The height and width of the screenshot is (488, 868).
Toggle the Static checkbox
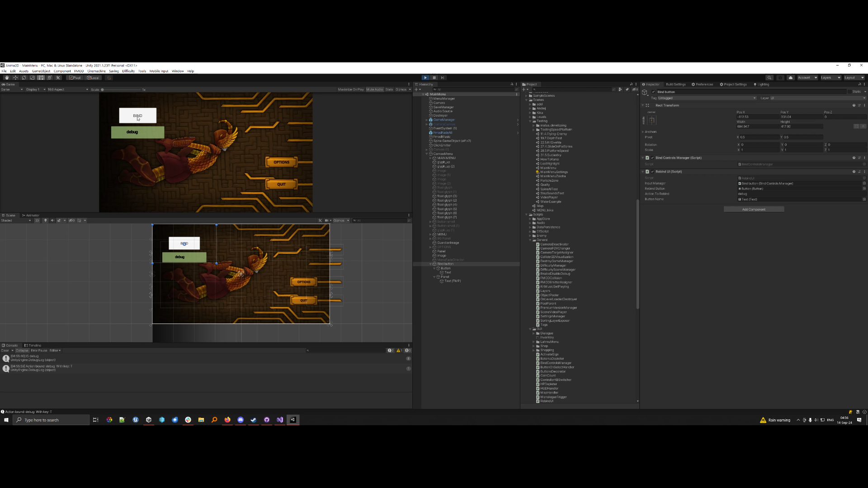849,92
